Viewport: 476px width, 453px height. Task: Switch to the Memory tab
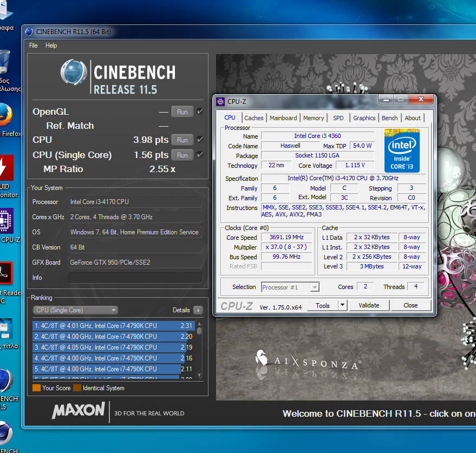(314, 118)
